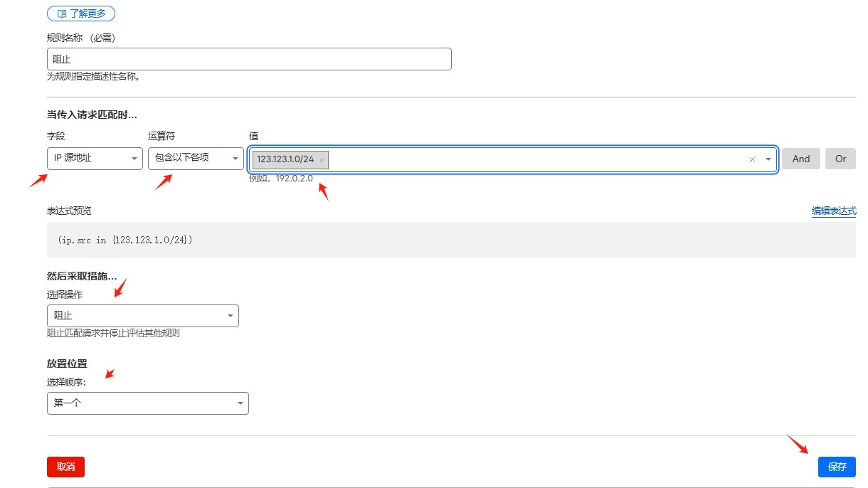Focus the empty area of the 值 input

[534, 160]
